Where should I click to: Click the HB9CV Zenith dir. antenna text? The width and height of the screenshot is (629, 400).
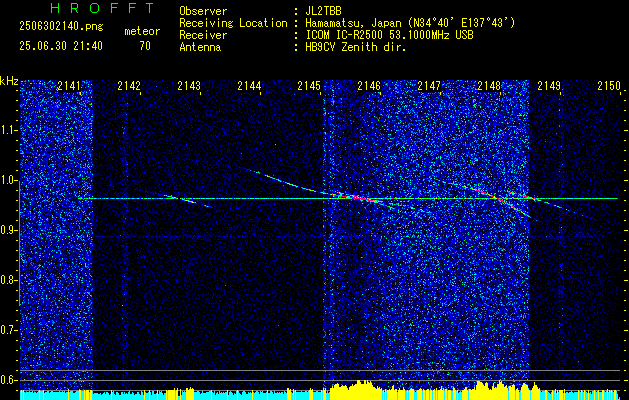[x=356, y=47]
